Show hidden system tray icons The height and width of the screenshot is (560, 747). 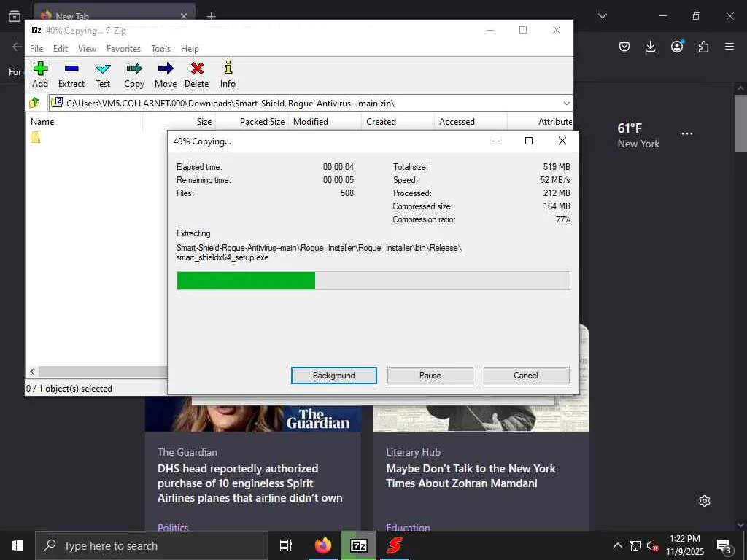tap(617, 545)
